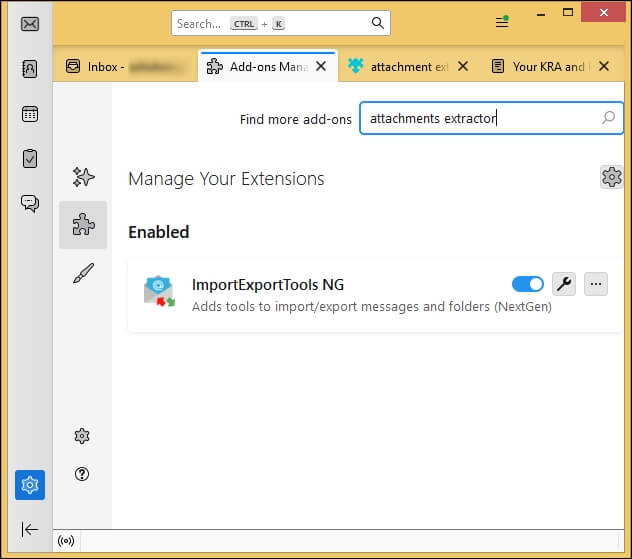Click the ImportExportTools NG title
The width and height of the screenshot is (632, 559).
268,285
